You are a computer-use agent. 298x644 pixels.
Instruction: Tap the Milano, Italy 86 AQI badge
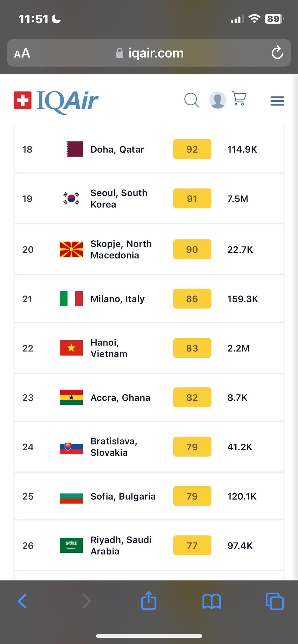(x=192, y=299)
